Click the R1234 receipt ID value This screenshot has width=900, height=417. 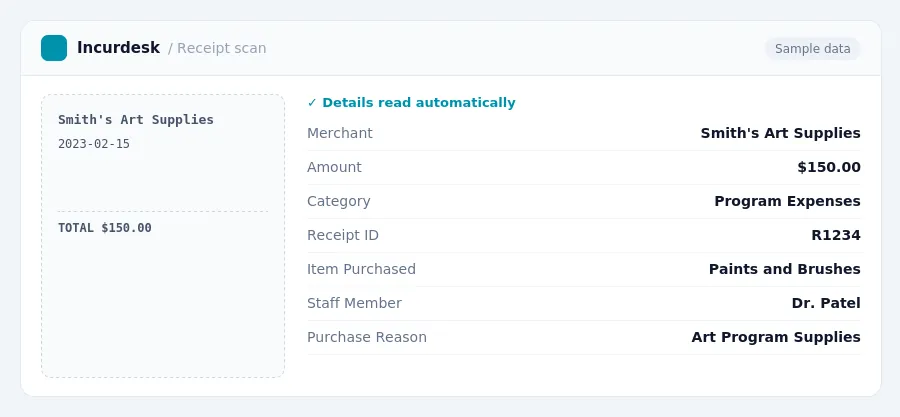(x=836, y=235)
